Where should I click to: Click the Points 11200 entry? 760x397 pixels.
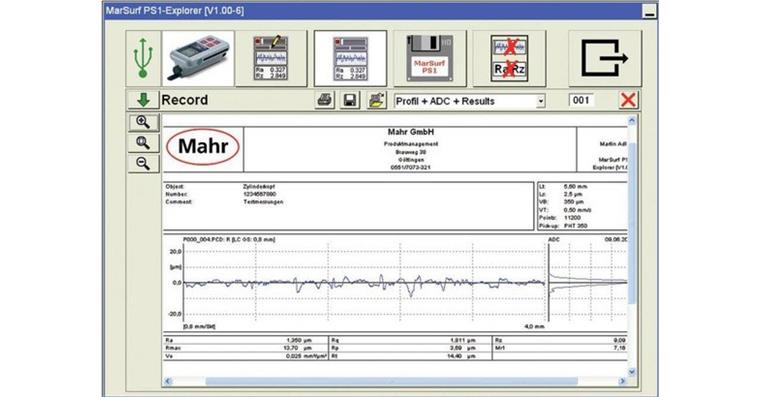click(x=559, y=218)
